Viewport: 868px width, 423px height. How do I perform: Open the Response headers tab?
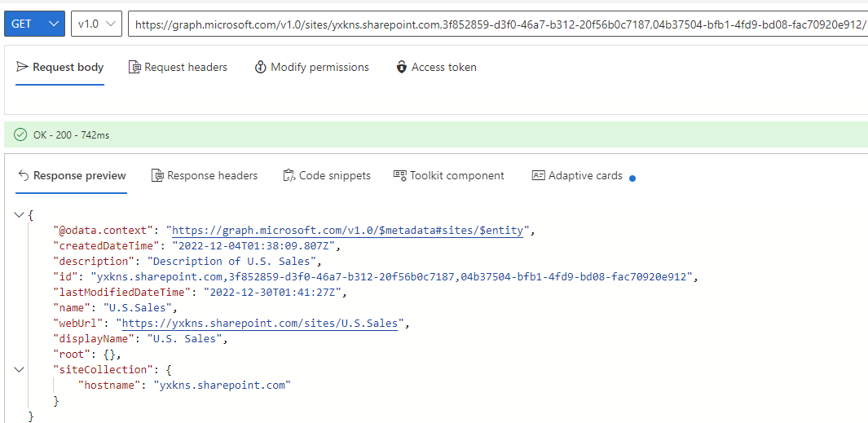(x=205, y=176)
